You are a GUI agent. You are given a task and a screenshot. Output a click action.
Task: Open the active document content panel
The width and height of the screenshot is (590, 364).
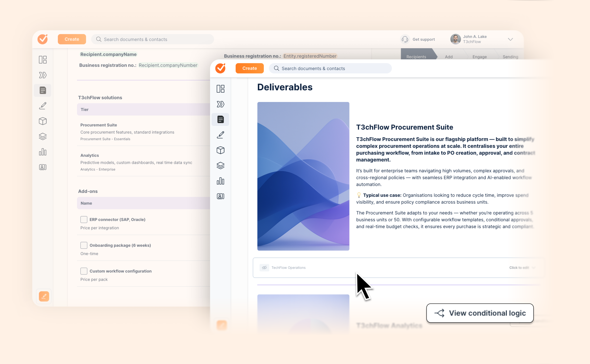221,119
